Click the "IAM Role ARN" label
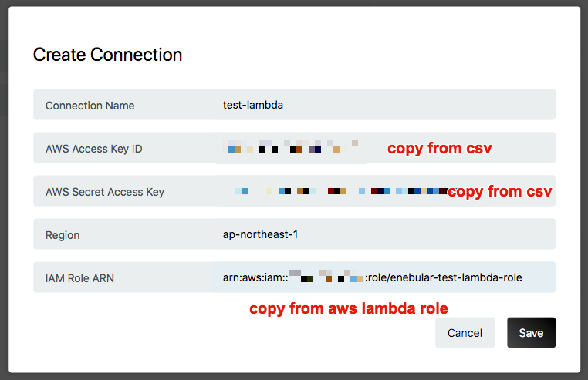The image size is (588, 380). [79, 278]
